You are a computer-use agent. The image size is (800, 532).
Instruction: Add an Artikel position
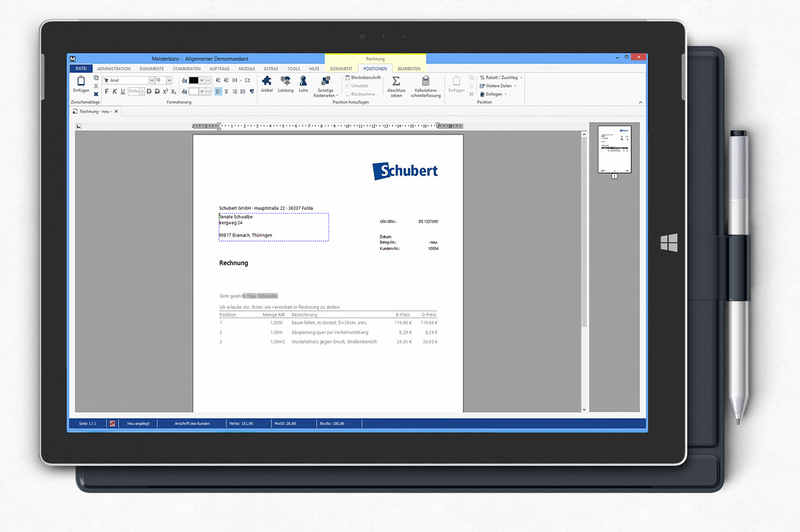point(267,84)
